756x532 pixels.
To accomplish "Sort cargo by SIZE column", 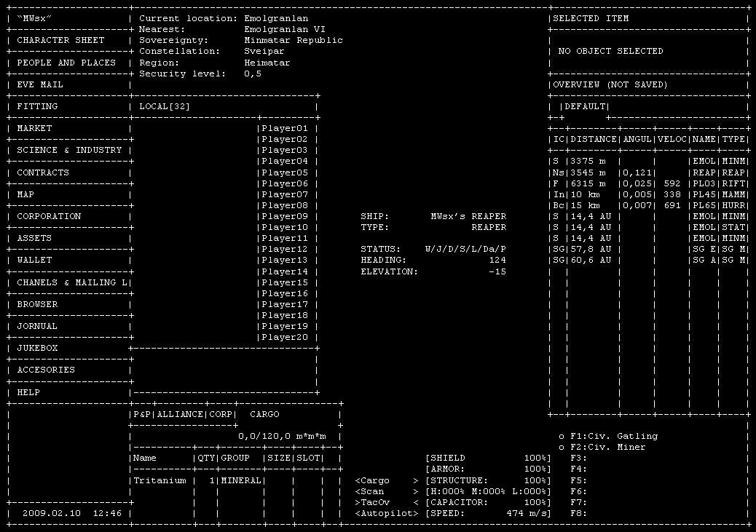I will [x=279, y=458].
